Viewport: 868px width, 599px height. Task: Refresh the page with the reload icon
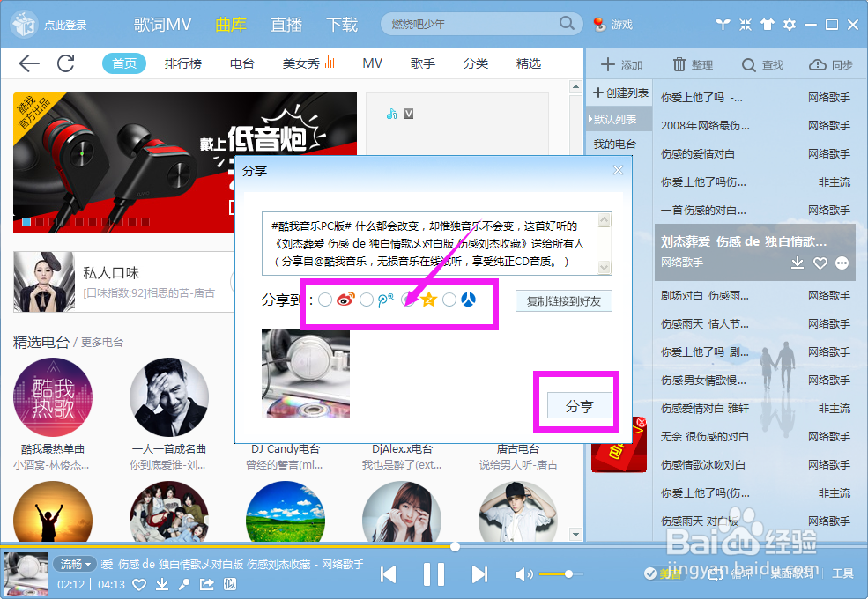(x=66, y=63)
